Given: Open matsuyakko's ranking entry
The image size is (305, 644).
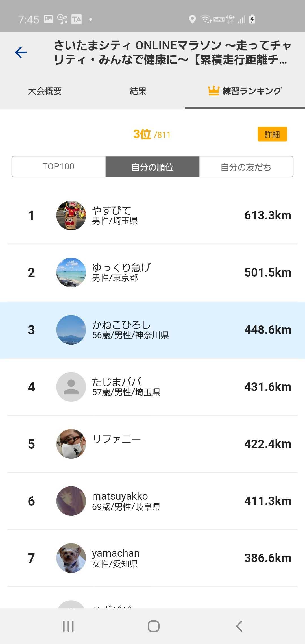Looking at the screenshot, I should point(152,501).
